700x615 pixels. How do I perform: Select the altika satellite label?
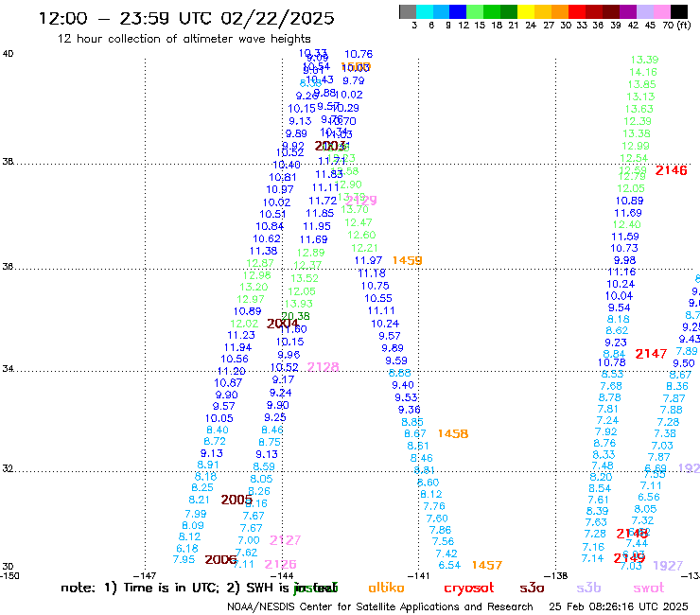[x=386, y=588]
